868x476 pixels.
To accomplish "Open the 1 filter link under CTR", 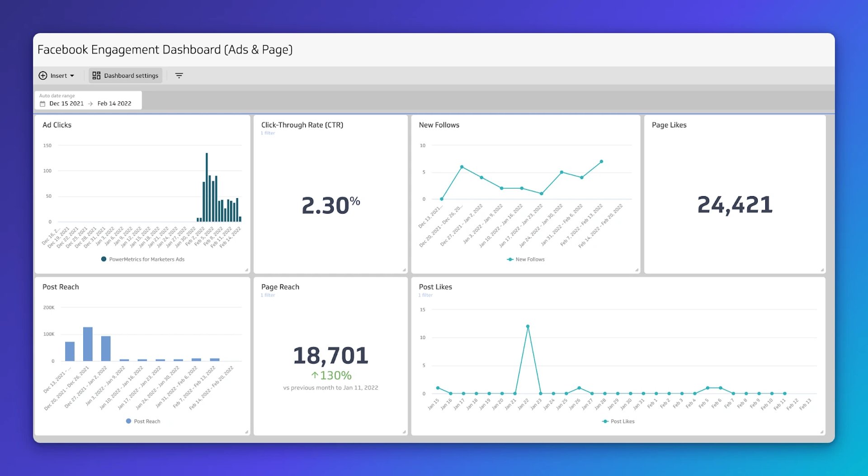I will coord(268,133).
